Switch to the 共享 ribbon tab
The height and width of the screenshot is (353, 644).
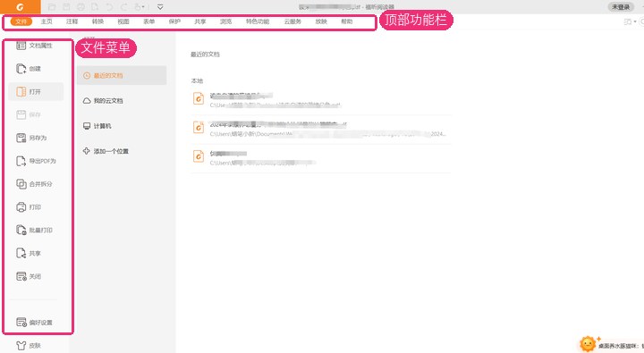(x=200, y=21)
